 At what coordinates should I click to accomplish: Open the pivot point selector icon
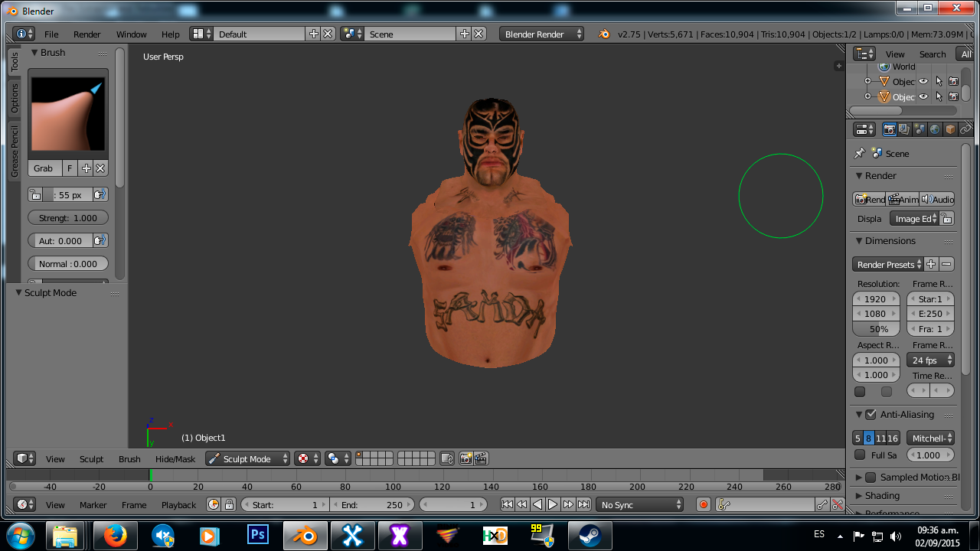(x=308, y=458)
